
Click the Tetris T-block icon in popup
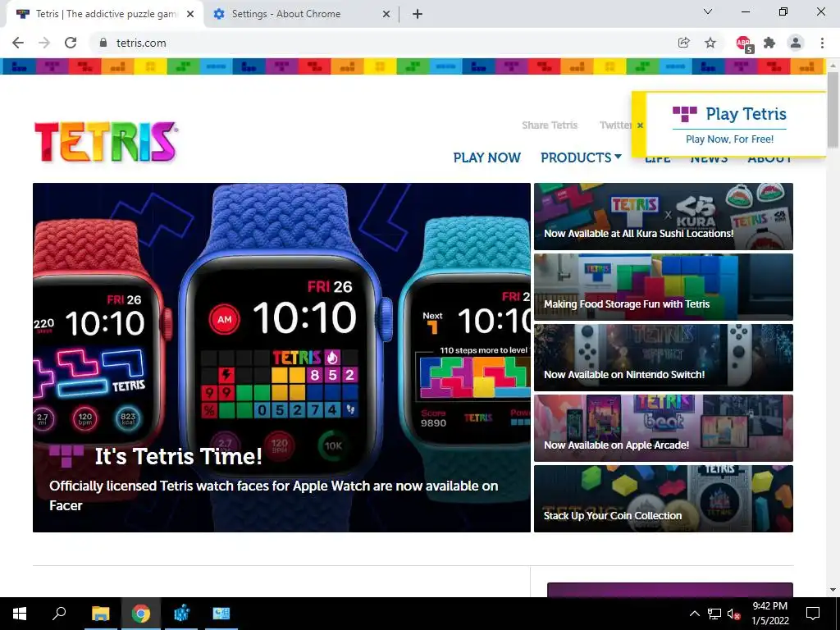click(x=685, y=114)
